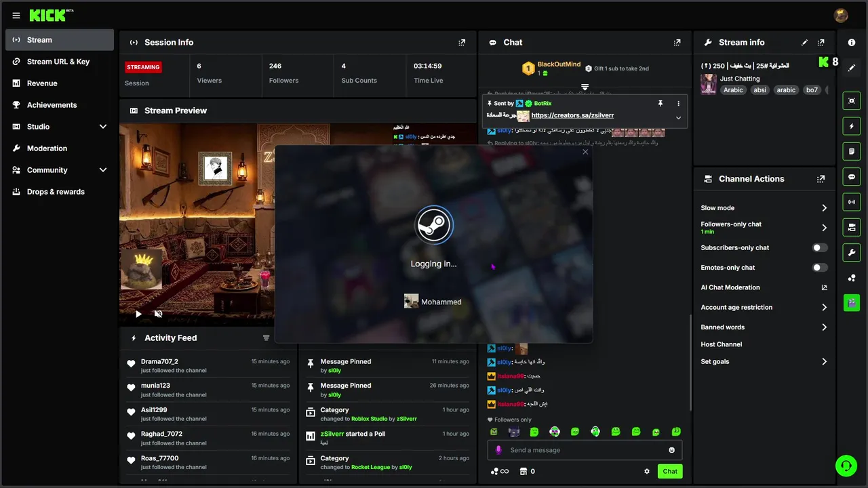Select Stream in the sidebar
Screen dimensions: 868x488
(x=60, y=40)
